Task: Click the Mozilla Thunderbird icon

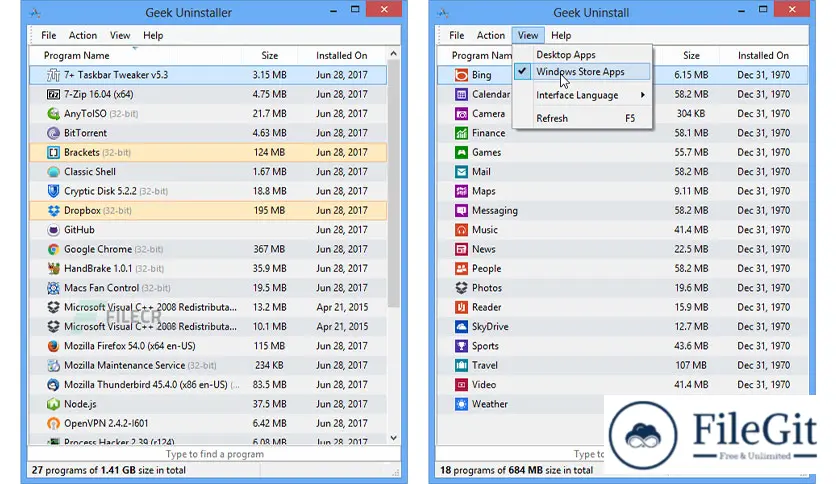Action: click(53, 384)
